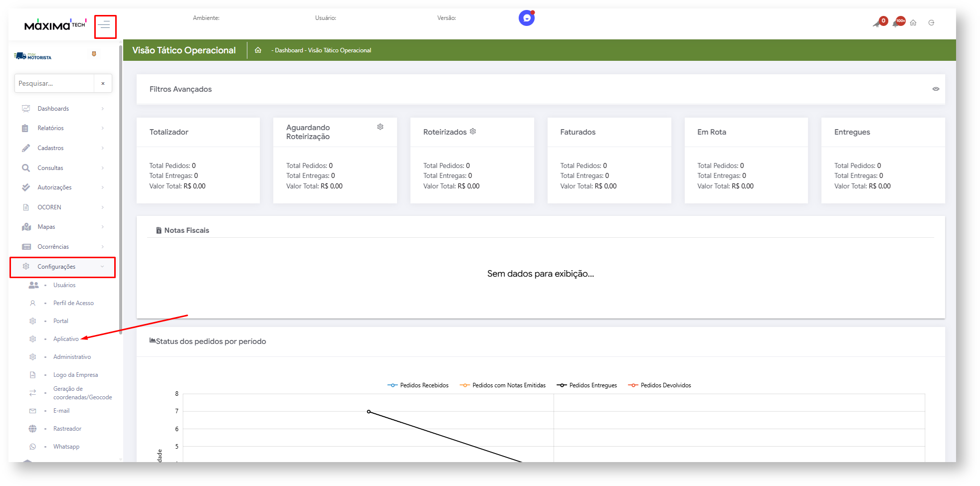Toggle the Pedidos Devolvidos legend series
The width and height of the screenshot is (980, 486).
659,385
